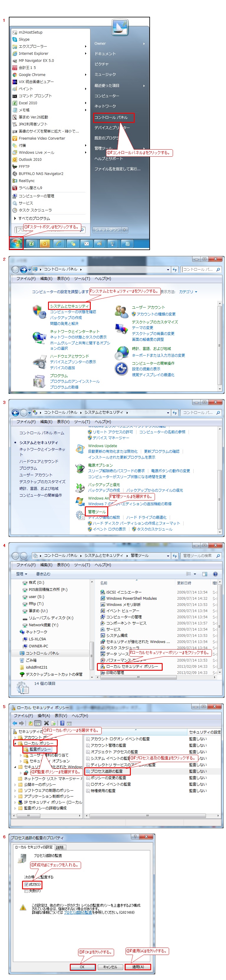Click the delete X icon in ローカル セキュリティ ポリシー toolbar
Image resolution: width=226 pixels, height=980 pixels.
pos(46,723)
